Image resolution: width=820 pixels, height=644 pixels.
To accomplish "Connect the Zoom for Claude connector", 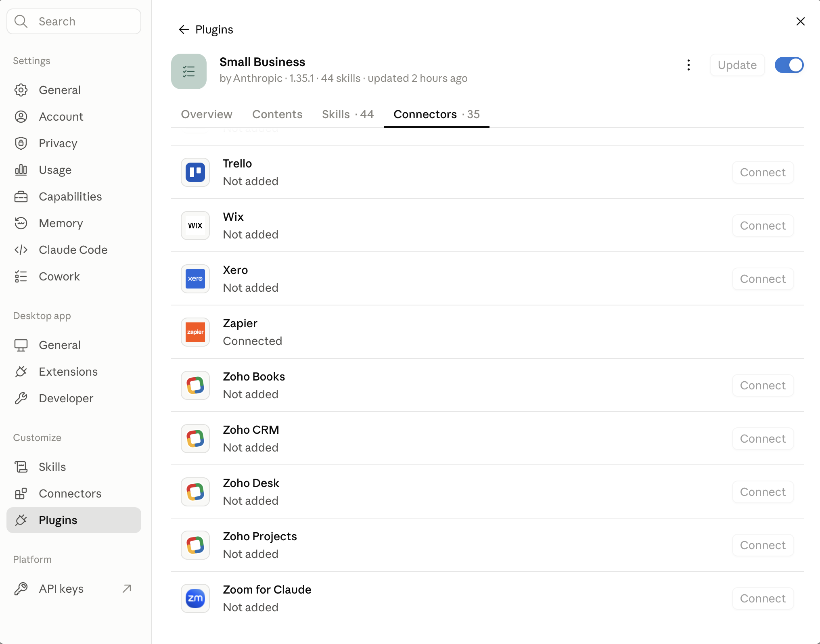I will coord(763,598).
